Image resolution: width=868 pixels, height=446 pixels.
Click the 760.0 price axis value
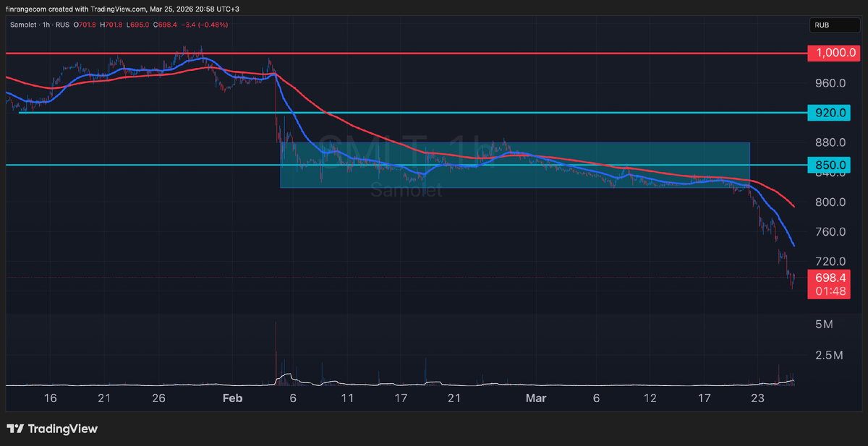(x=830, y=232)
